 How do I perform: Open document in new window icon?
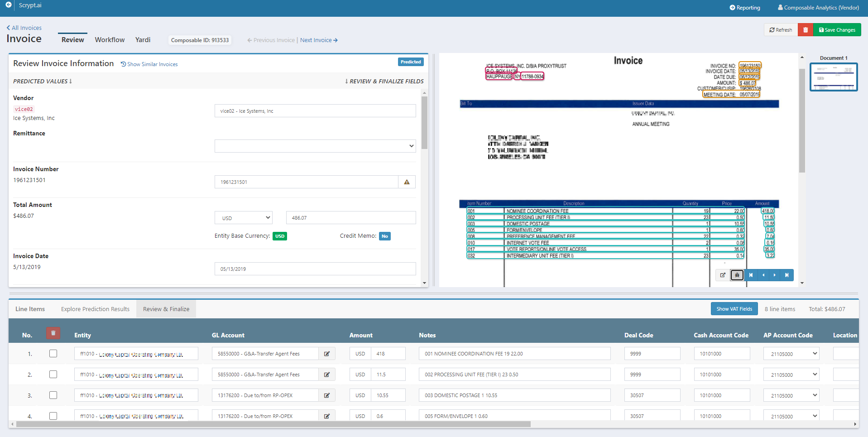click(x=723, y=275)
